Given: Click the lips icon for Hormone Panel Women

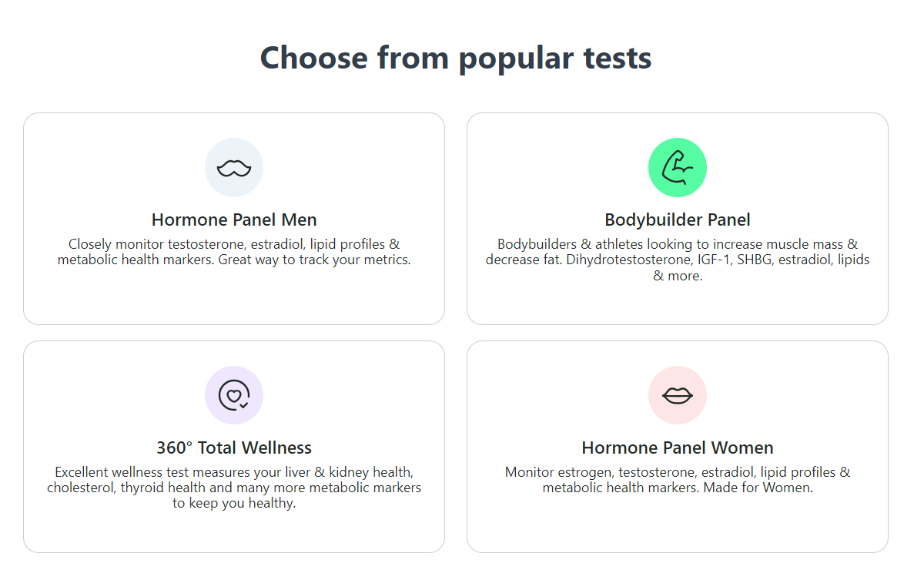Looking at the screenshot, I should pos(678,395).
